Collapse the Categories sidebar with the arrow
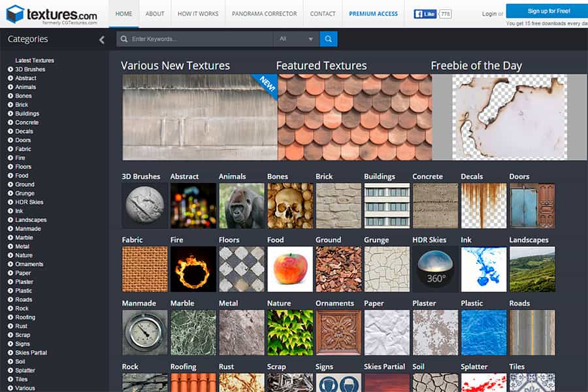This screenshot has width=588, height=392. [x=101, y=40]
